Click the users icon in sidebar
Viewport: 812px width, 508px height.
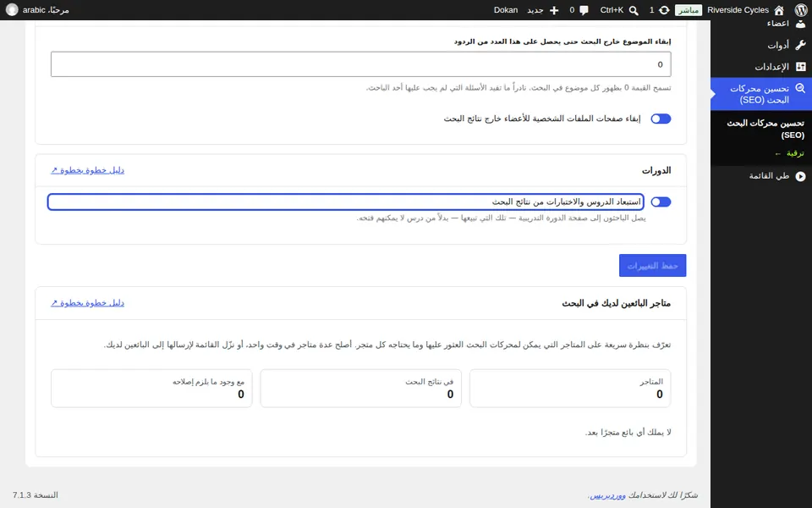801,25
